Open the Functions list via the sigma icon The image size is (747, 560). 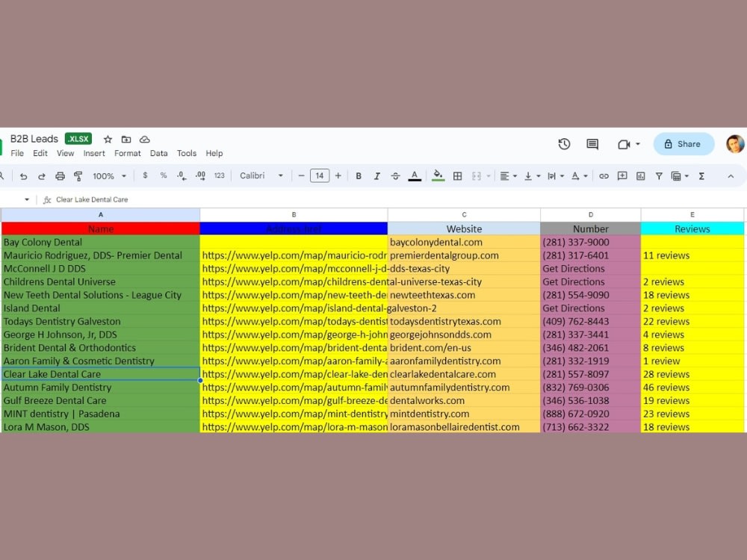click(x=701, y=176)
